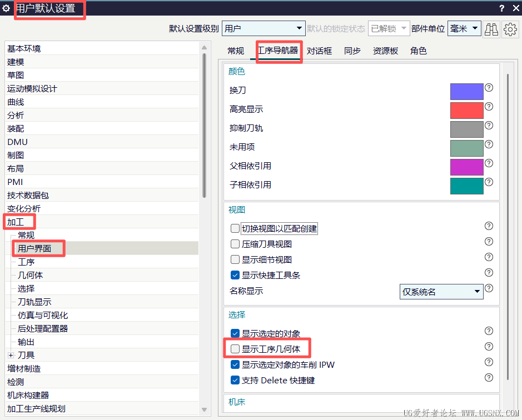522x420 pixels.
Task: Change the 未用项 green-gray color swatch
Action: click(x=467, y=148)
